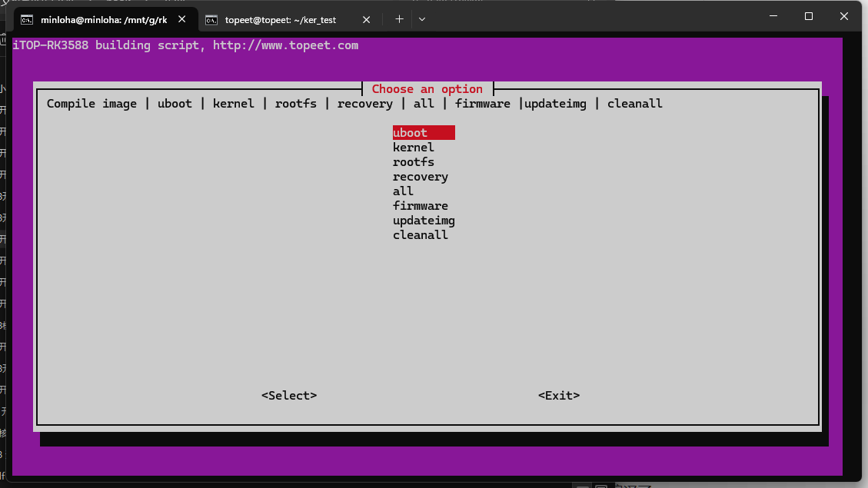
Task: Click the terminal icon on minloha tab
Action: coord(27,20)
